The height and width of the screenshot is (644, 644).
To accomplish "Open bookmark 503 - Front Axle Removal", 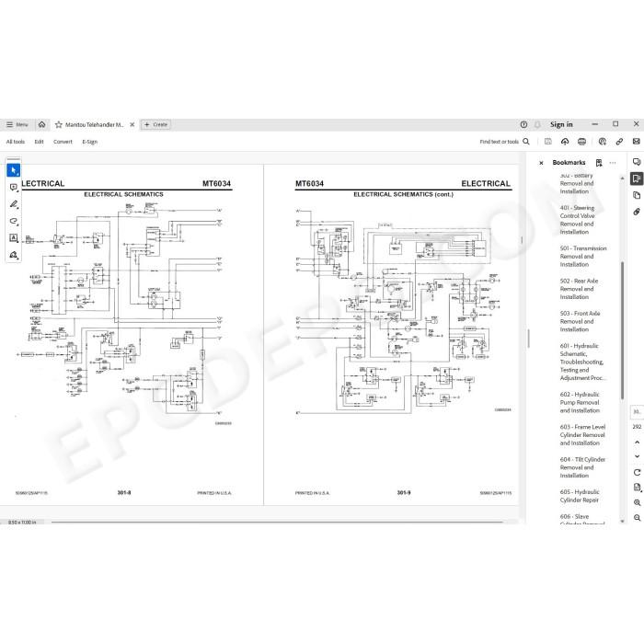I will pos(580,321).
